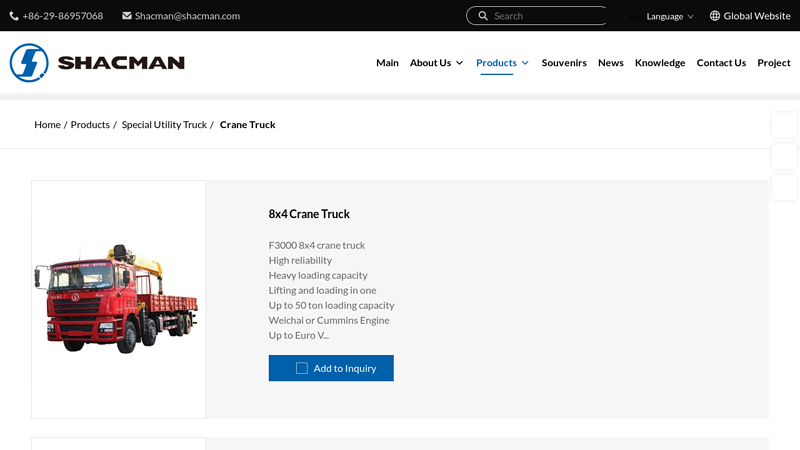The width and height of the screenshot is (800, 450).
Task: Select text 'Lifting and loading in one'
Action: pos(322,290)
